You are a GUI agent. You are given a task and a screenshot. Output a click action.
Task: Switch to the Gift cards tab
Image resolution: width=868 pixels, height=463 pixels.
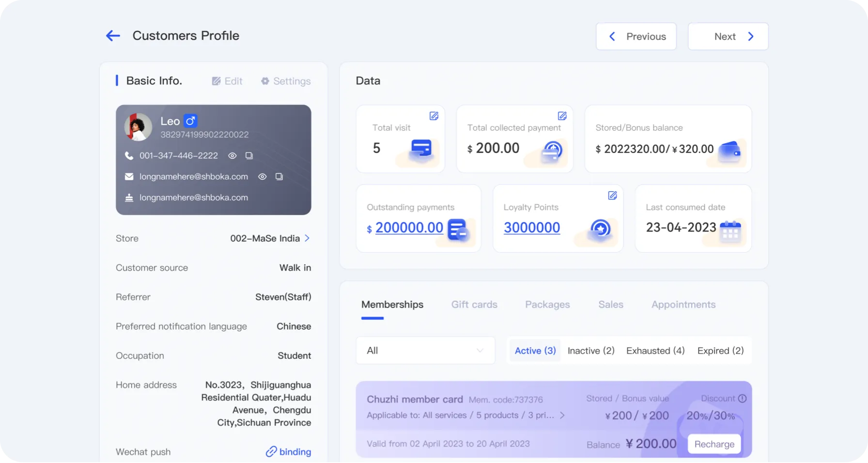coord(474,304)
